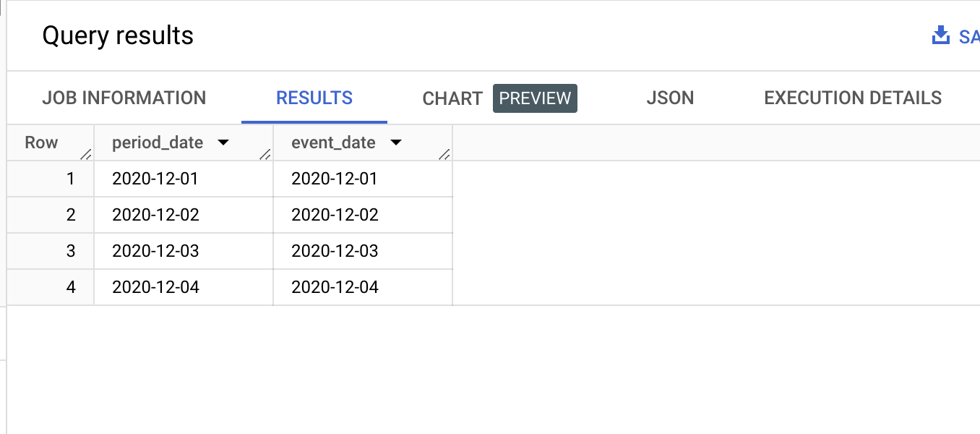Select event_date cell 2020-12-04

[x=363, y=287]
